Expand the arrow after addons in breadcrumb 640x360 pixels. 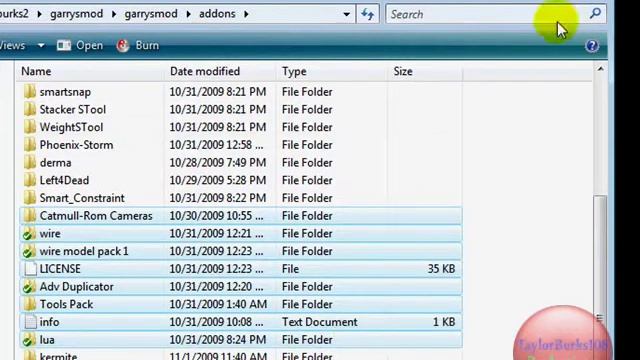click(x=246, y=14)
